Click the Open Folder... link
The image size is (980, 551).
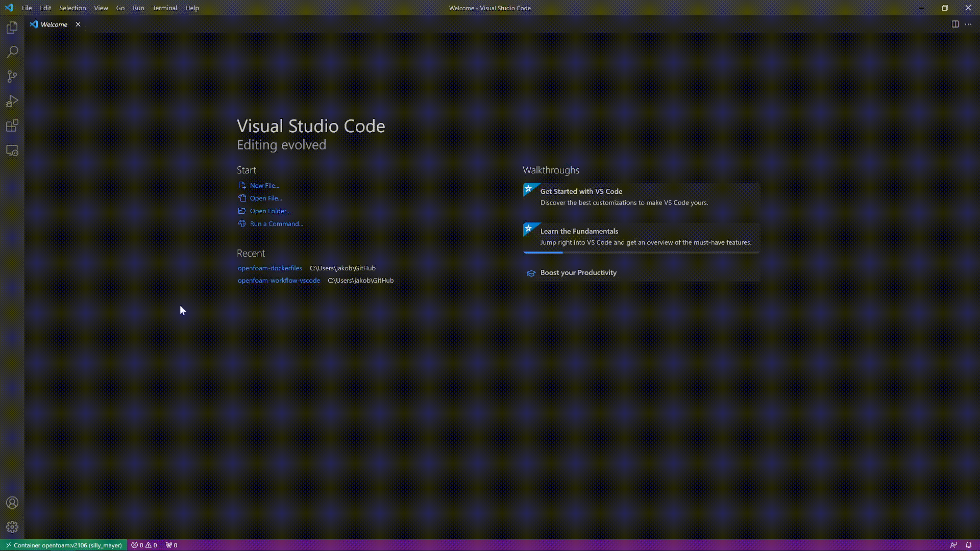pos(270,211)
